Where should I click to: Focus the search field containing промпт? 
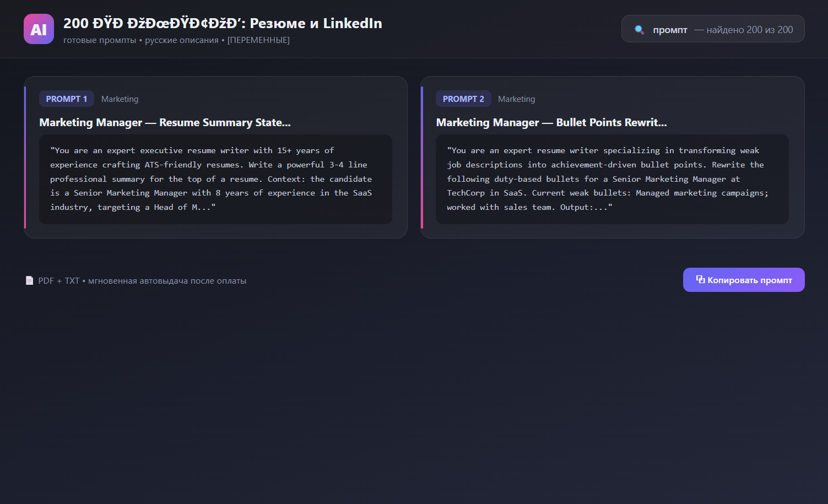coord(713,29)
